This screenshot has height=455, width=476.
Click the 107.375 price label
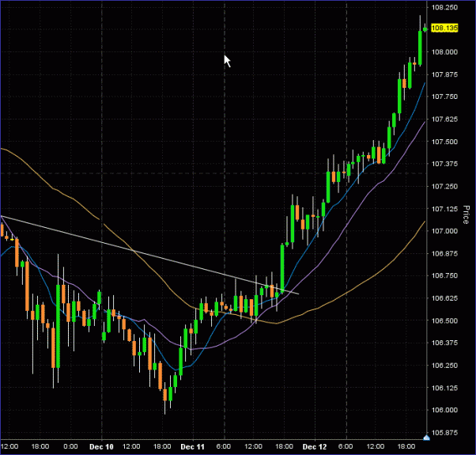click(x=444, y=164)
